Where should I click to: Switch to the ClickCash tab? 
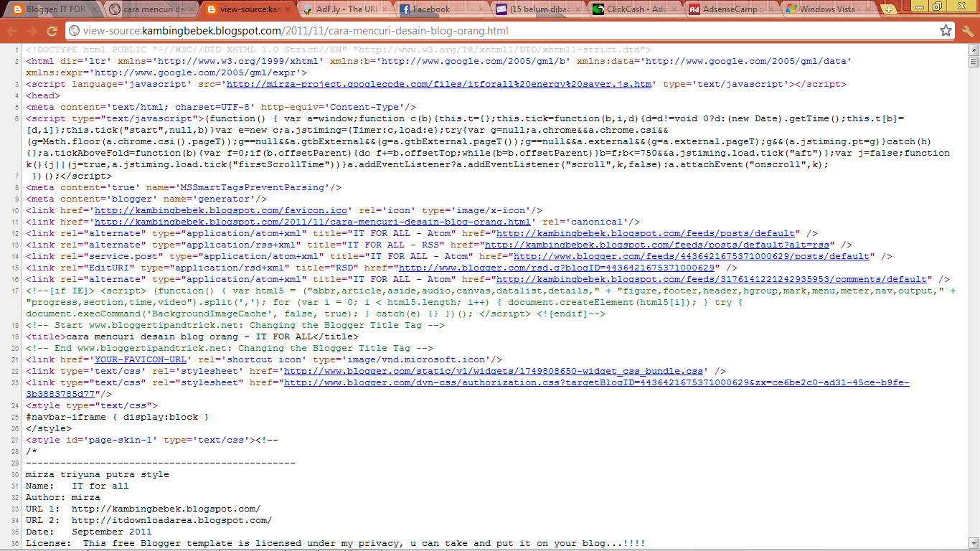(x=633, y=9)
